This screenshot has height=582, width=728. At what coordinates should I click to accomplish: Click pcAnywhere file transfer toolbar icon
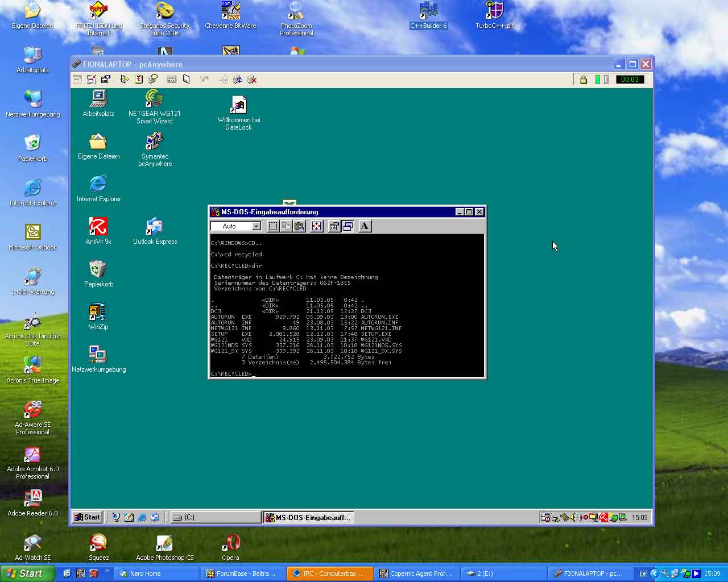click(x=125, y=80)
